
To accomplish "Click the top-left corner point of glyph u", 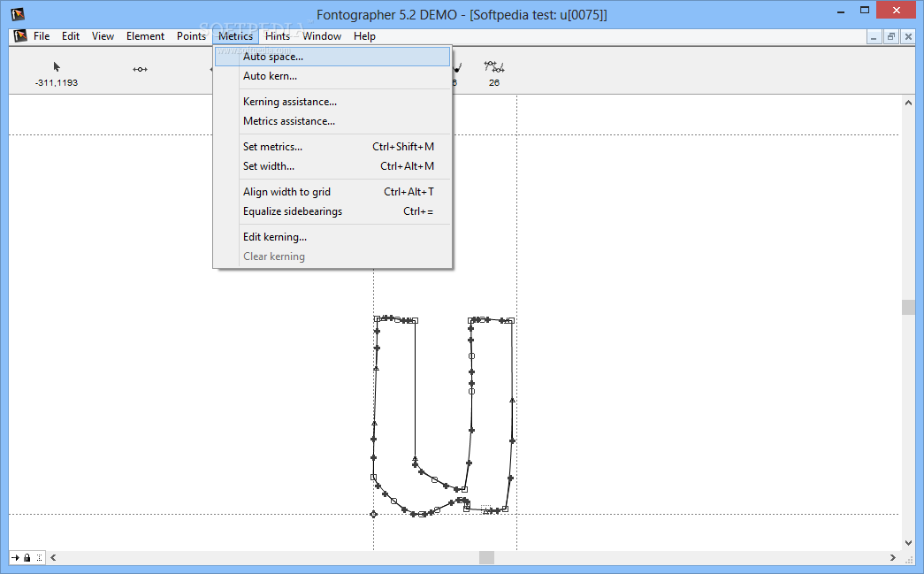I will pos(378,318).
